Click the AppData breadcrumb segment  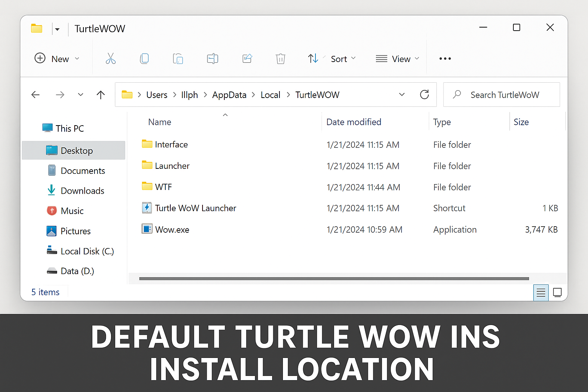[x=229, y=95]
